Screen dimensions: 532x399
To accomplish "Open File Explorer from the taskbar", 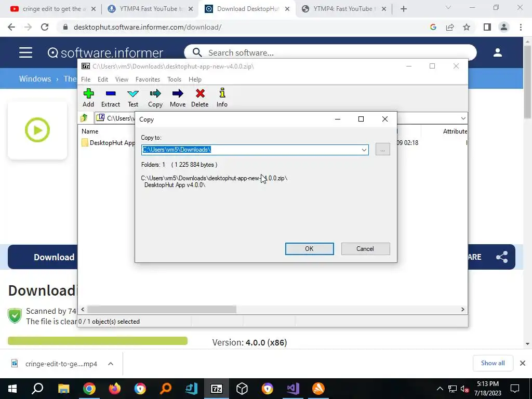I will pyautogui.click(x=63, y=389).
